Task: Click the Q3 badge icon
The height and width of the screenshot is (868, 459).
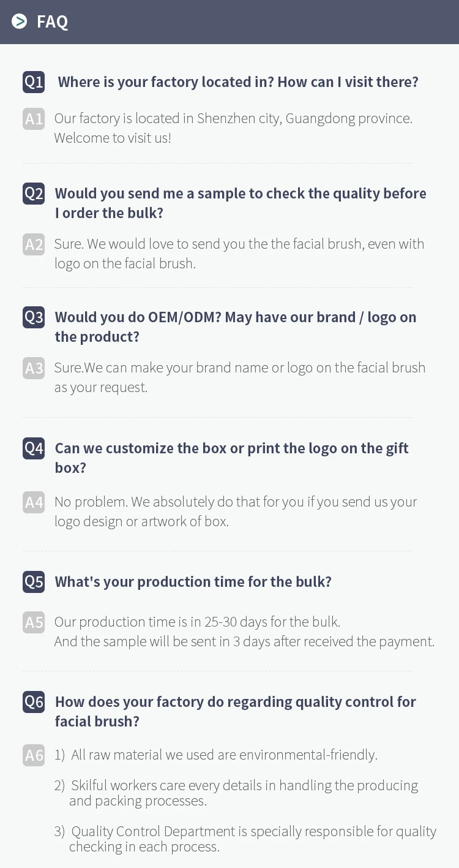Action: point(34,317)
